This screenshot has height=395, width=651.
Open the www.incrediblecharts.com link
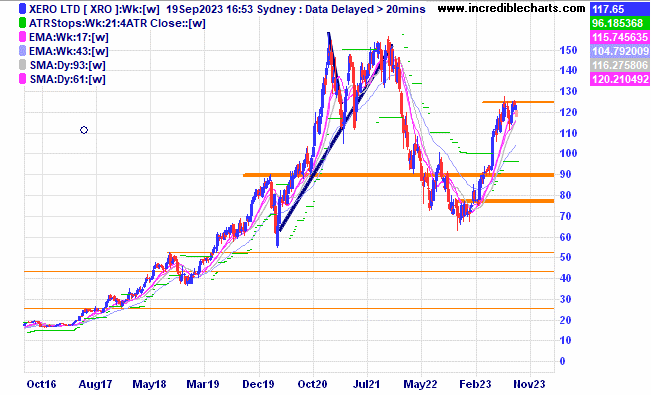click(x=512, y=8)
